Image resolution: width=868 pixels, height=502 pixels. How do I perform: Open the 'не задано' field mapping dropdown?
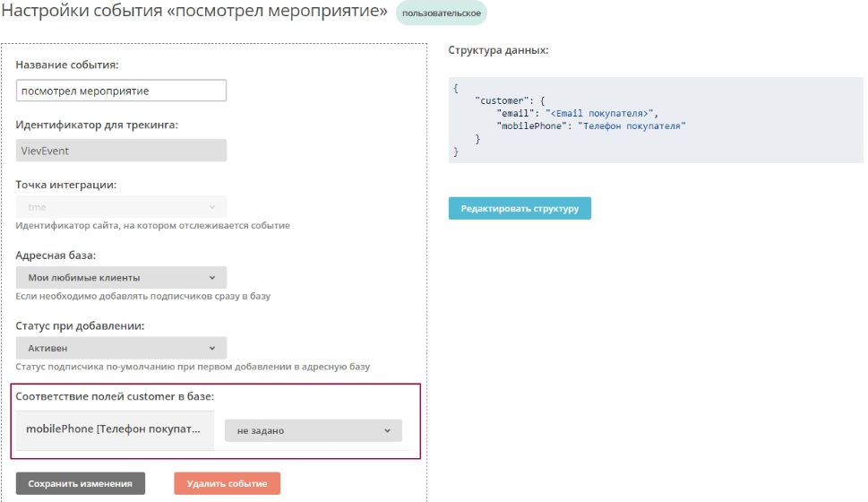click(x=313, y=430)
